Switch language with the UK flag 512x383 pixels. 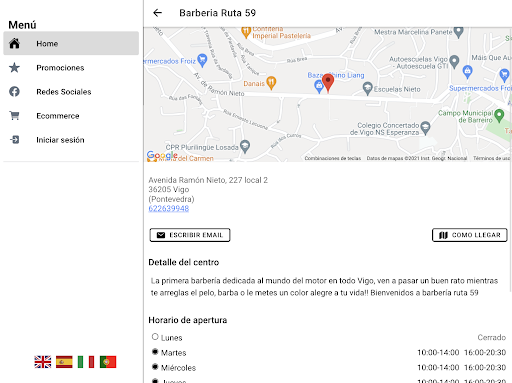click(43, 362)
